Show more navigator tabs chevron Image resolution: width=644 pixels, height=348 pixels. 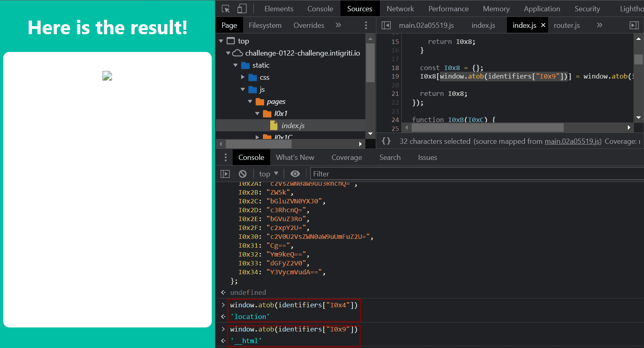click(x=338, y=25)
